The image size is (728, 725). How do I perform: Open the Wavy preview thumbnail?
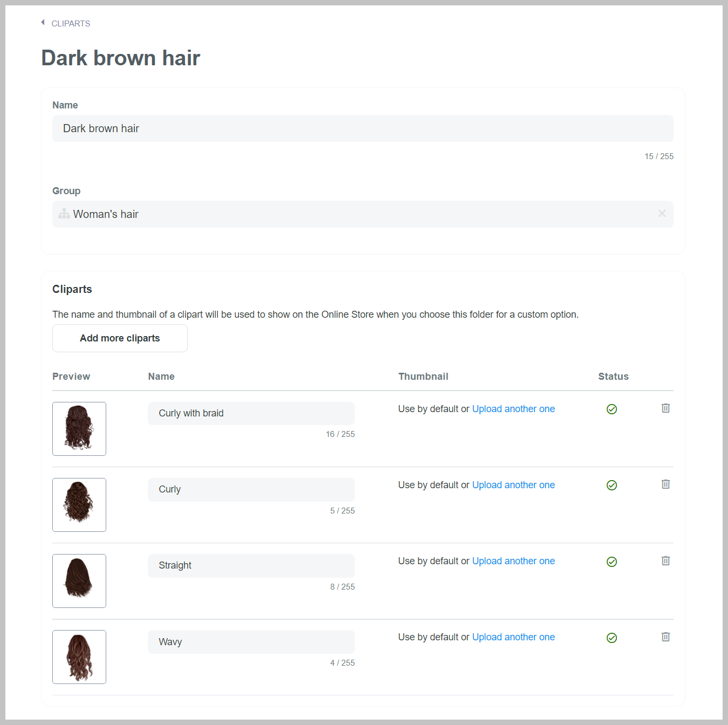pyautogui.click(x=79, y=657)
